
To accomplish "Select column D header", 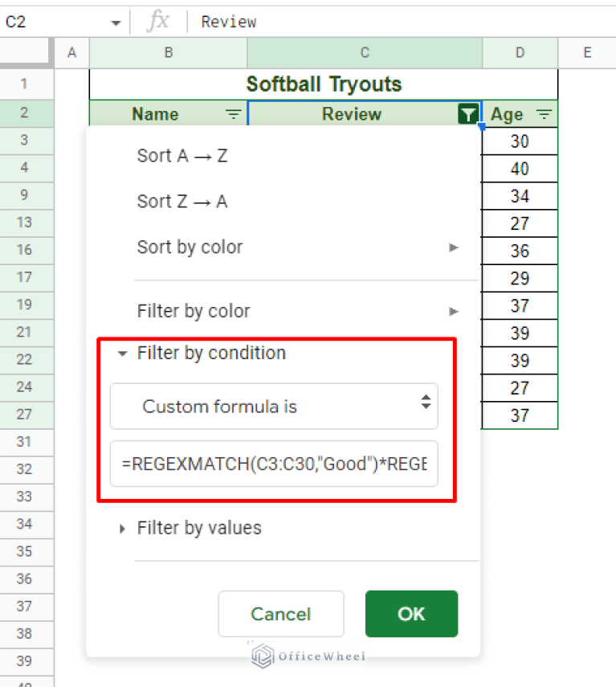I will click(x=519, y=52).
